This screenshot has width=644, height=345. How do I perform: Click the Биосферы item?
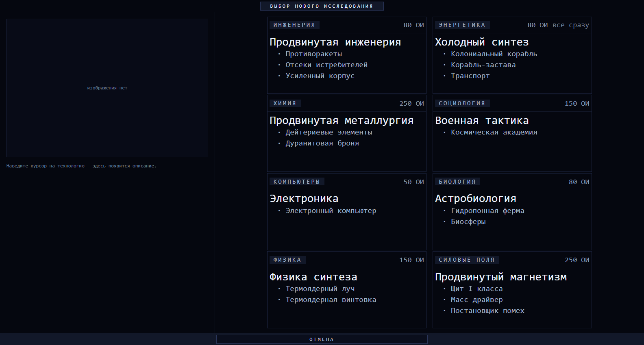click(x=468, y=221)
